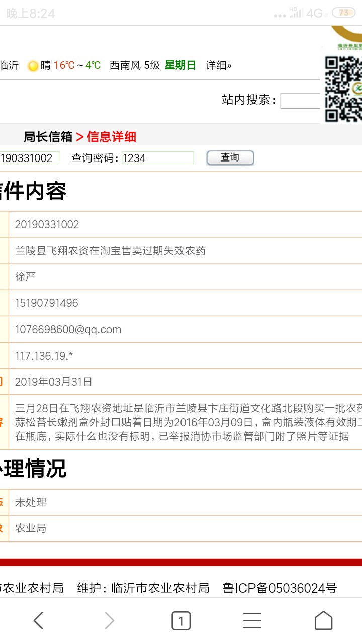Select the IP address 117.136.19.*

click(44, 356)
